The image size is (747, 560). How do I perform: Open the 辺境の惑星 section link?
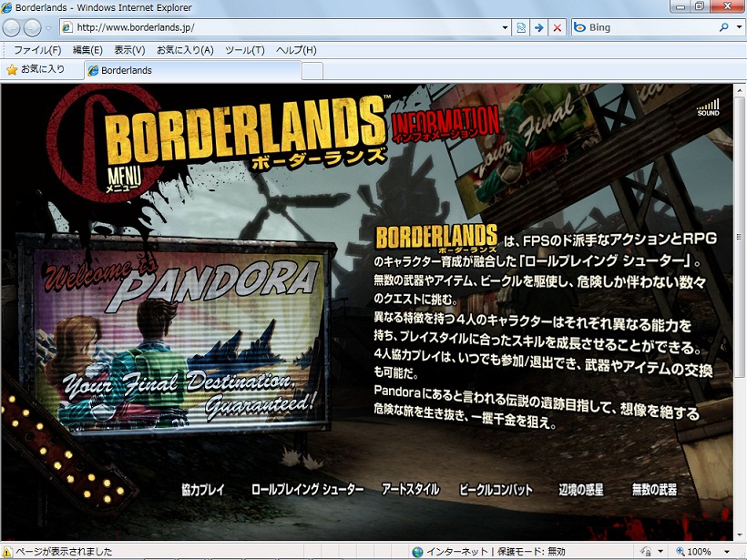tap(580, 490)
